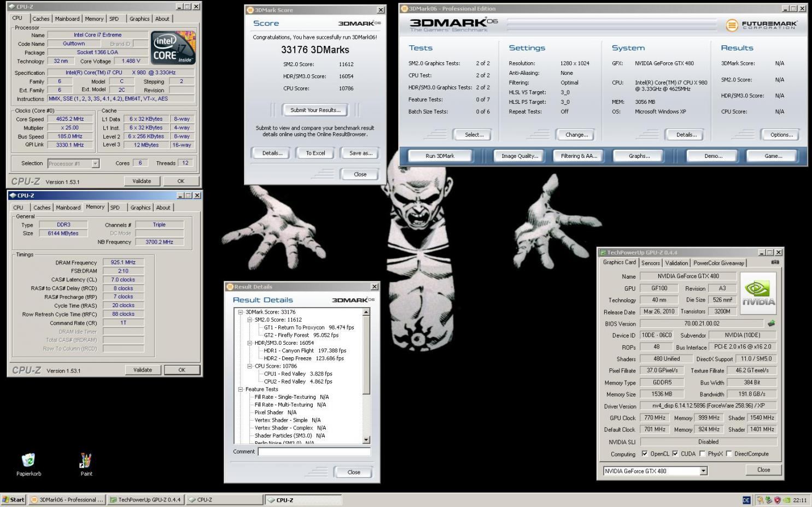Open the Paint desktop shortcut
Image resolution: width=812 pixels, height=507 pixels.
click(86, 461)
